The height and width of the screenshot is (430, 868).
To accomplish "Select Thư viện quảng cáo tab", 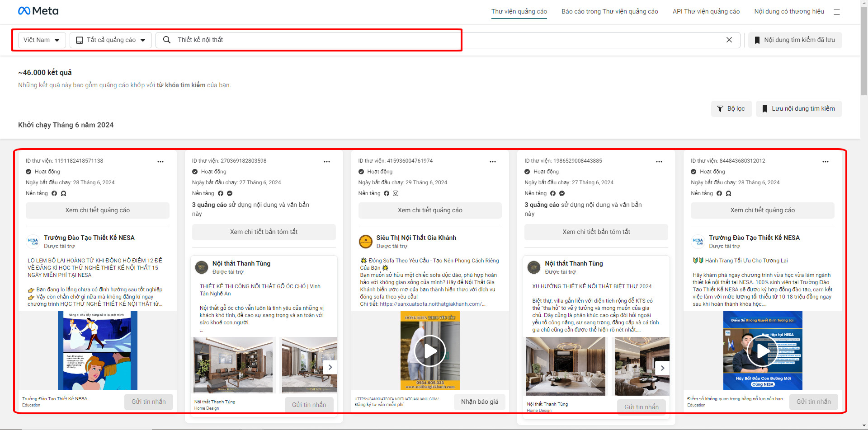I will 519,11.
